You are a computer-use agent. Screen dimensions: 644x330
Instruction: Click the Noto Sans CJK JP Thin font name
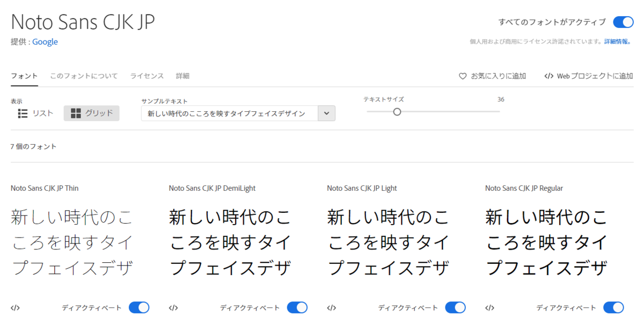[x=45, y=188]
